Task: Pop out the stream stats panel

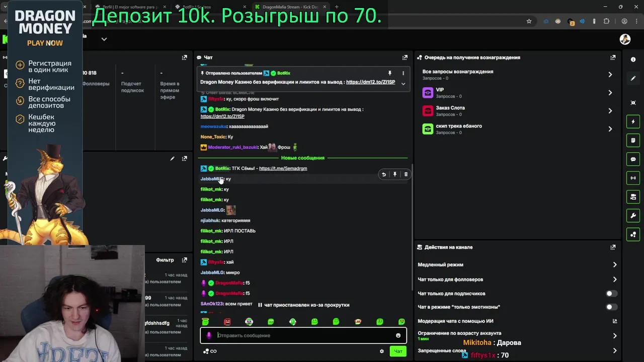Action: coord(184,57)
